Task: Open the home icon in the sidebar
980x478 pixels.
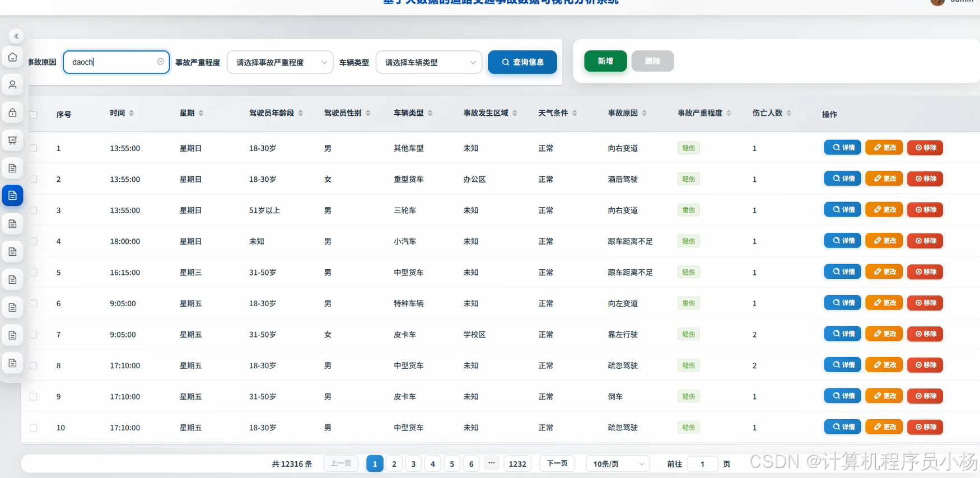Action: [x=12, y=57]
